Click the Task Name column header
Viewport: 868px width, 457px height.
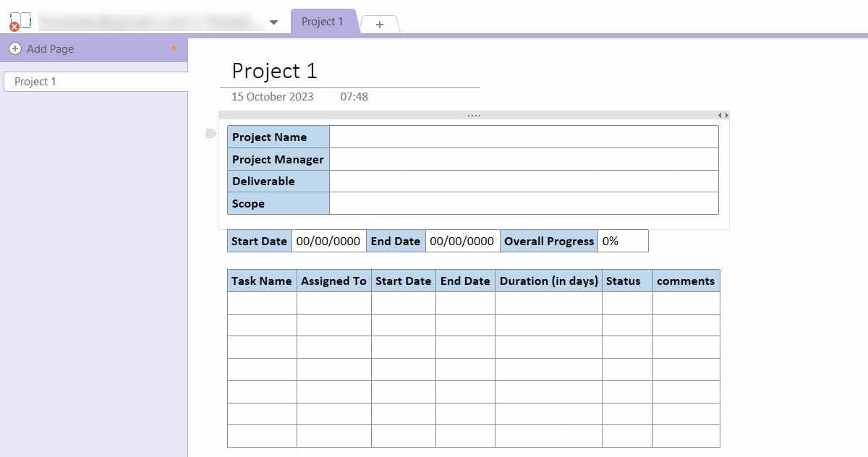[262, 281]
